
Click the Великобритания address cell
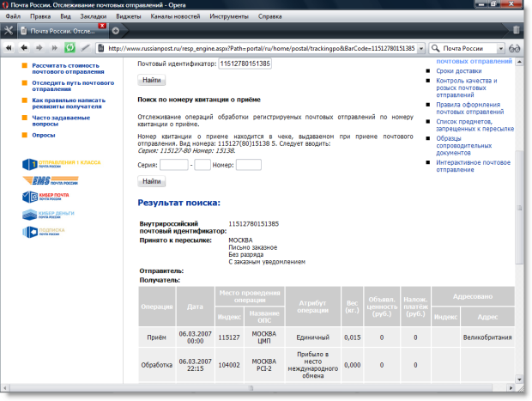[x=487, y=337]
